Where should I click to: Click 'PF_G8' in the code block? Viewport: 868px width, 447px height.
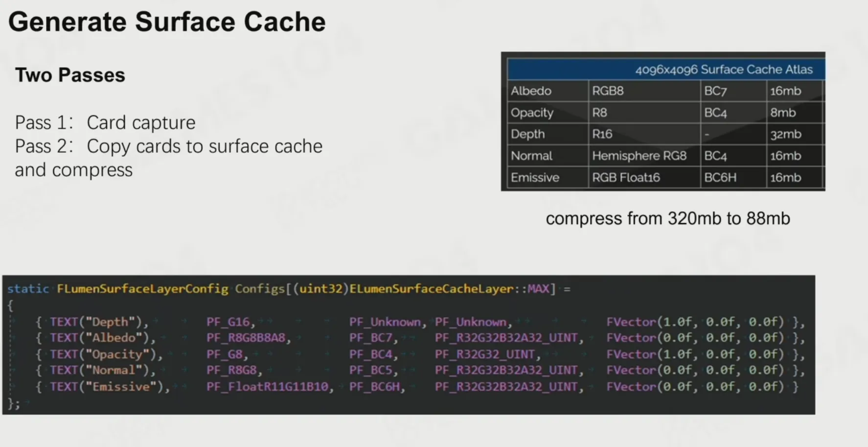point(224,354)
